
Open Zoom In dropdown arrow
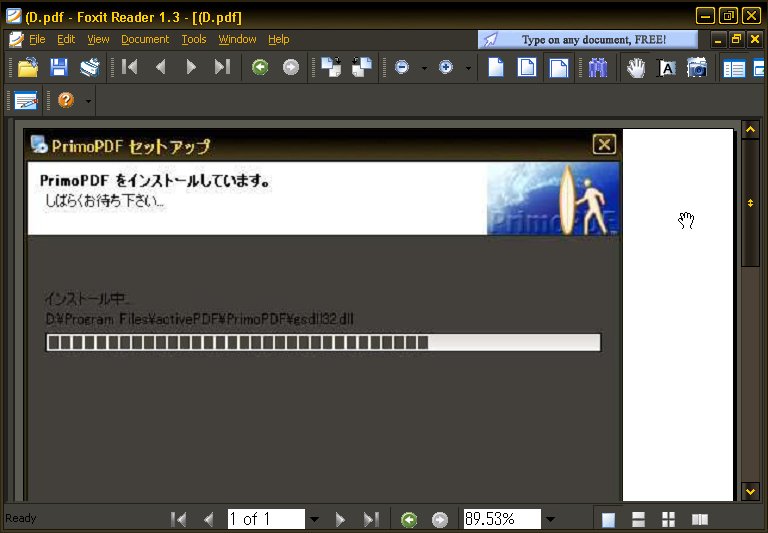[468, 68]
